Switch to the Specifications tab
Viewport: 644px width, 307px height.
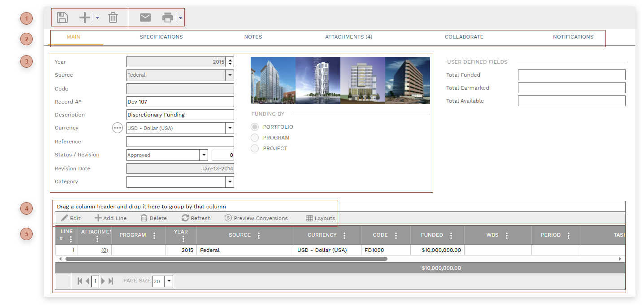point(161,37)
